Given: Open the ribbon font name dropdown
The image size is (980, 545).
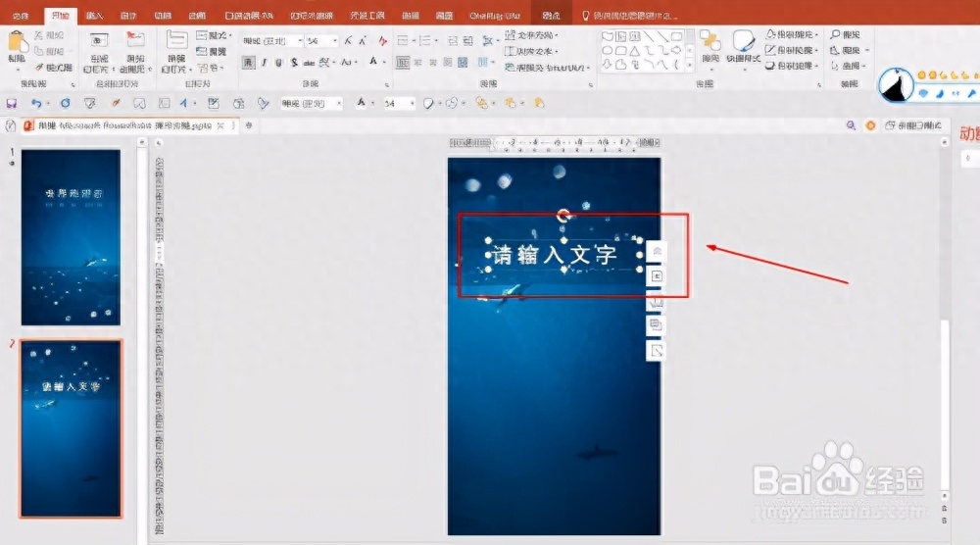Looking at the screenshot, I should (x=300, y=40).
